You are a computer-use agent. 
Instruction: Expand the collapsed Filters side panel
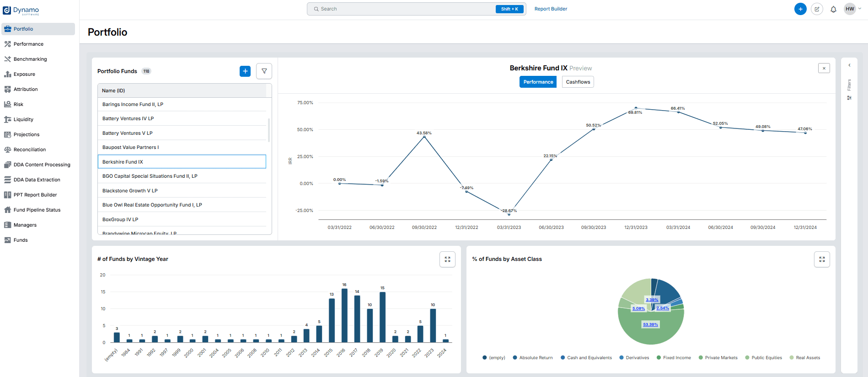[849, 65]
